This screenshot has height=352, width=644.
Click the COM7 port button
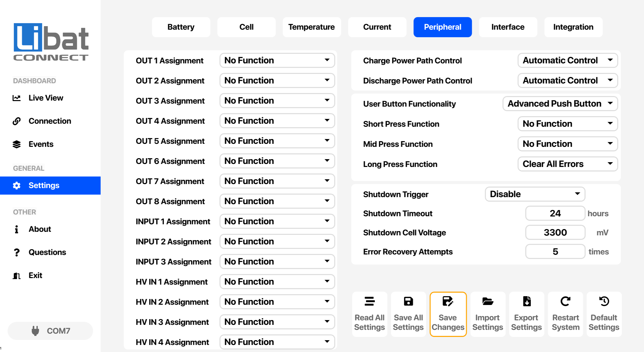[50, 331]
